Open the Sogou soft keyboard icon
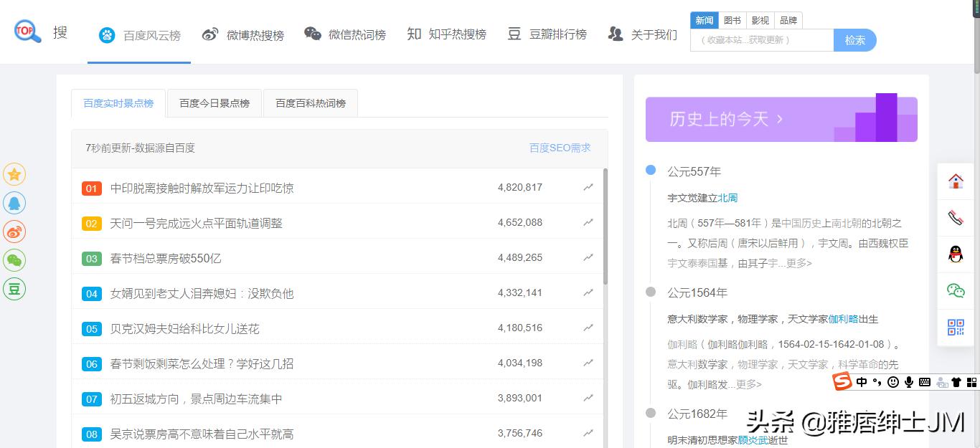 (925, 382)
